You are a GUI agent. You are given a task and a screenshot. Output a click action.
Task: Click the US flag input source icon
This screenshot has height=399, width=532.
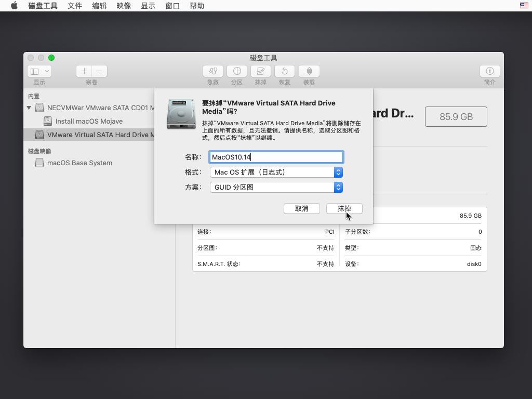pyautogui.click(x=524, y=5)
